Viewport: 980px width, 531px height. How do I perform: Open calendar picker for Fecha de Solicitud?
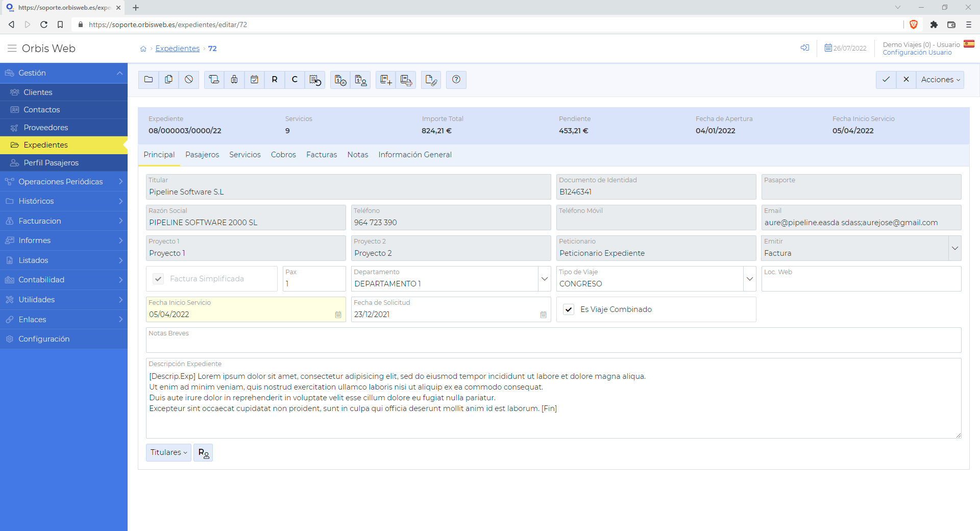[x=543, y=315]
